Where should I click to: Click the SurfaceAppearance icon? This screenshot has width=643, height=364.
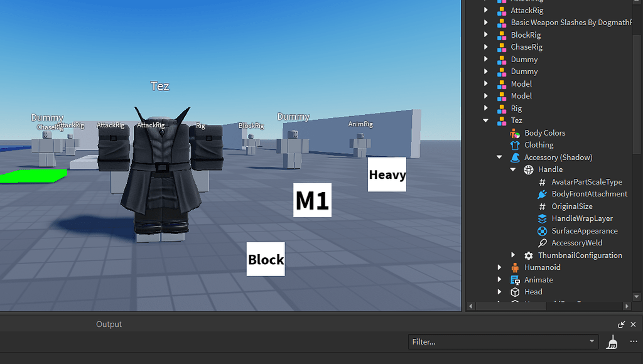(x=543, y=231)
